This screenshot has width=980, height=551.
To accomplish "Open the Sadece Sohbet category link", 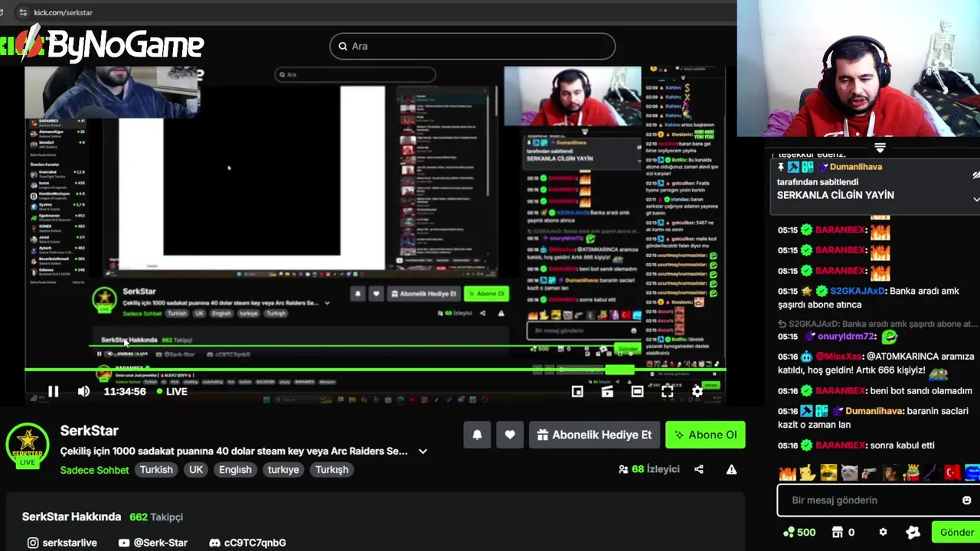I will 94,470.
